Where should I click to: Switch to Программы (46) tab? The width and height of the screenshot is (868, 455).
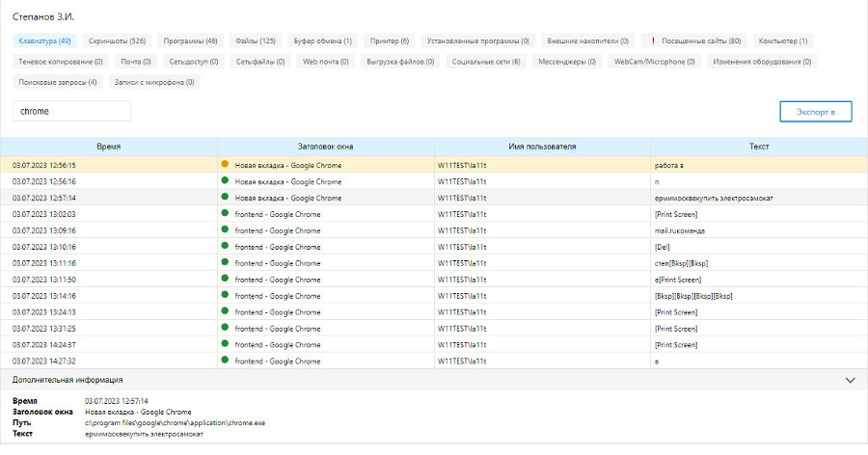point(190,40)
